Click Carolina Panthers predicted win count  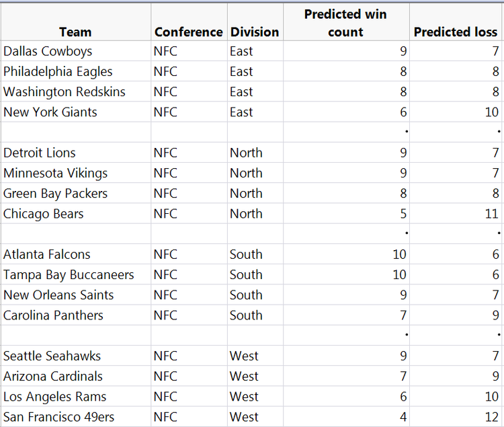[403, 315]
